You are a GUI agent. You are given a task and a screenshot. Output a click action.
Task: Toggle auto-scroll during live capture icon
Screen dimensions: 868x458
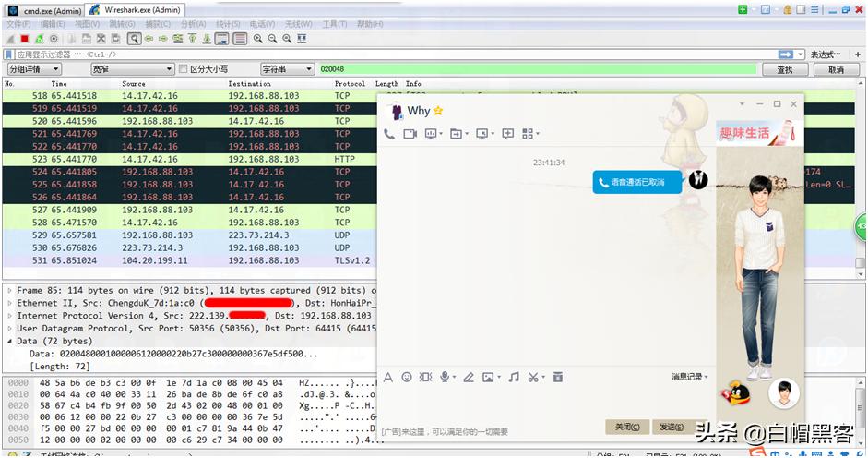pyautogui.click(x=222, y=39)
